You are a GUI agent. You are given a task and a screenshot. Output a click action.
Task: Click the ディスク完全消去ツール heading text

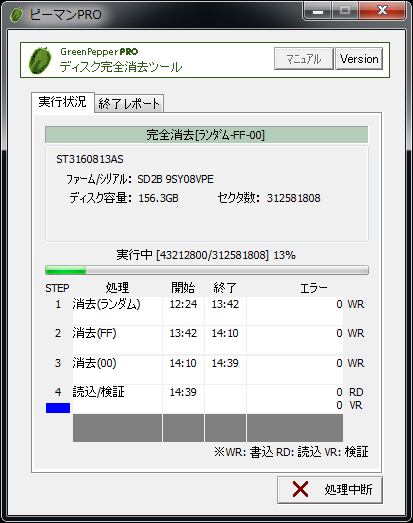tap(121, 67)
